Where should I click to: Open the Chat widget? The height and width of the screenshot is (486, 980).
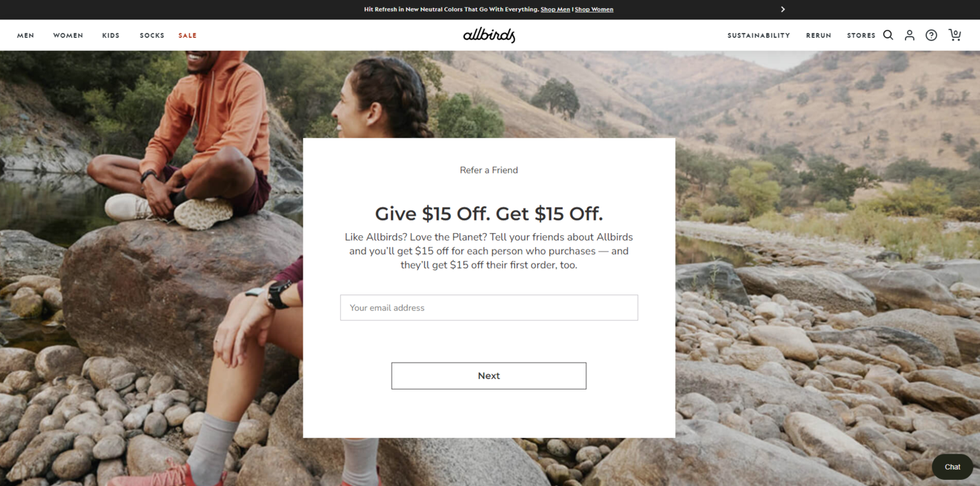point(952,467)
